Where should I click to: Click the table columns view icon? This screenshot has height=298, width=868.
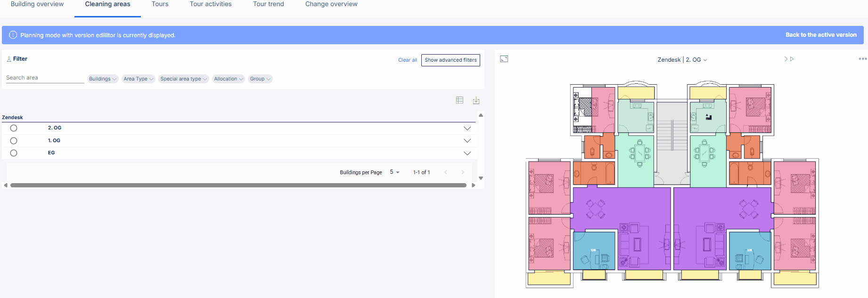460,100
